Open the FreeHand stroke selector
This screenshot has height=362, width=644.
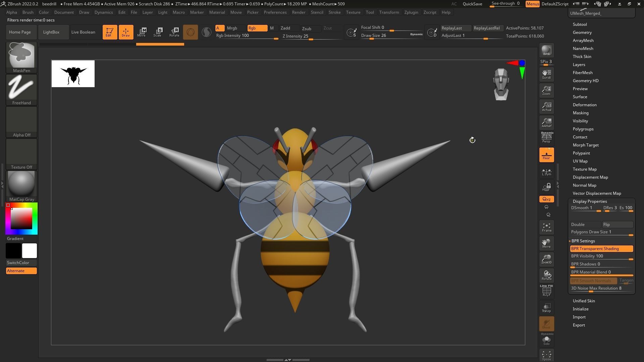tap(21, 89)
